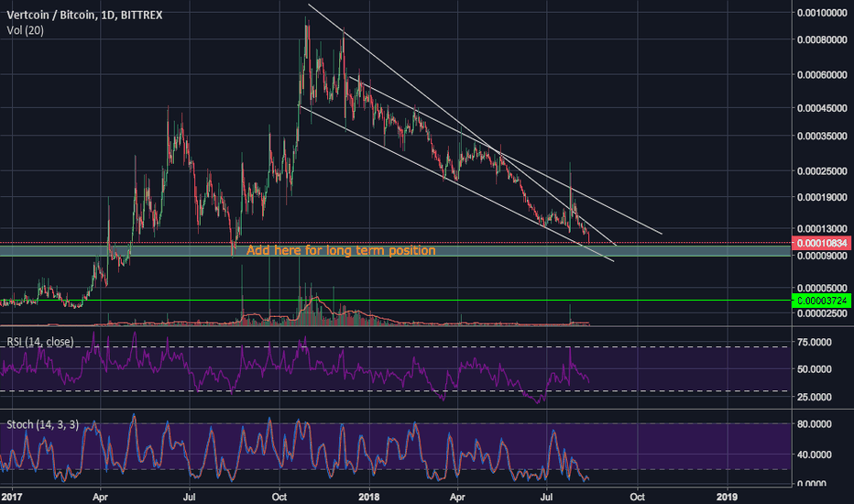Click the 2017 label on time axis

[11, 497]
